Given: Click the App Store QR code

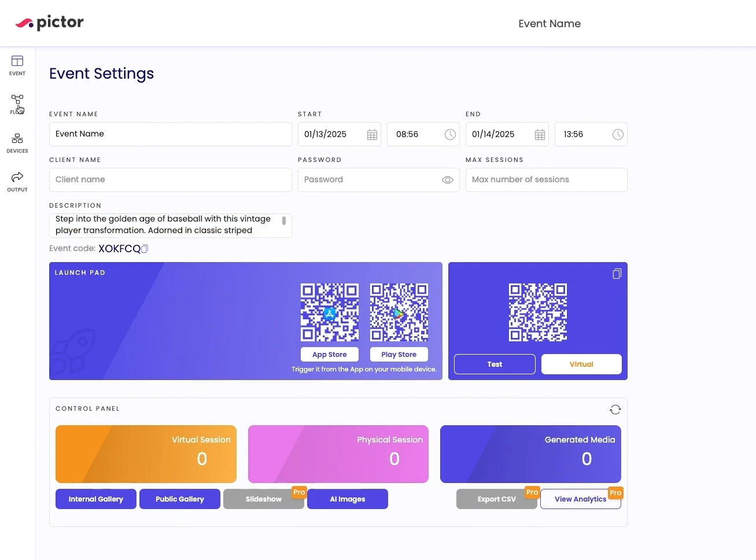Looking at the screenshot, I should (330, 312).
